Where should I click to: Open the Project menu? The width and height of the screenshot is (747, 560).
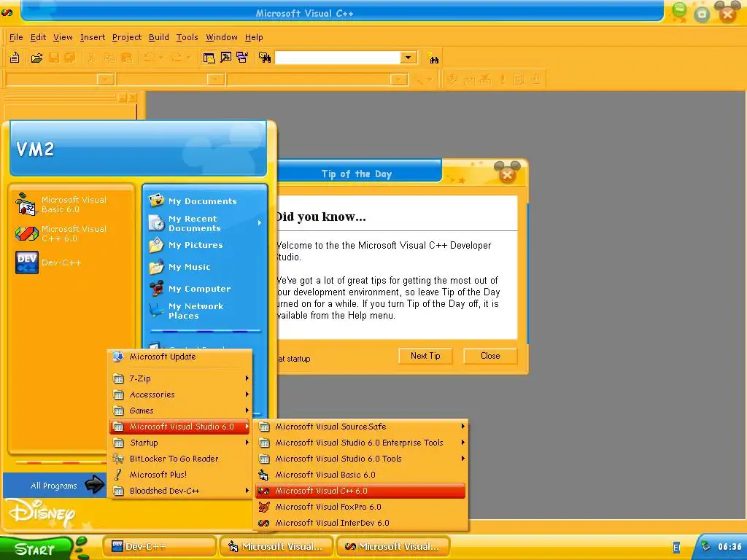(x=127, y=37)
